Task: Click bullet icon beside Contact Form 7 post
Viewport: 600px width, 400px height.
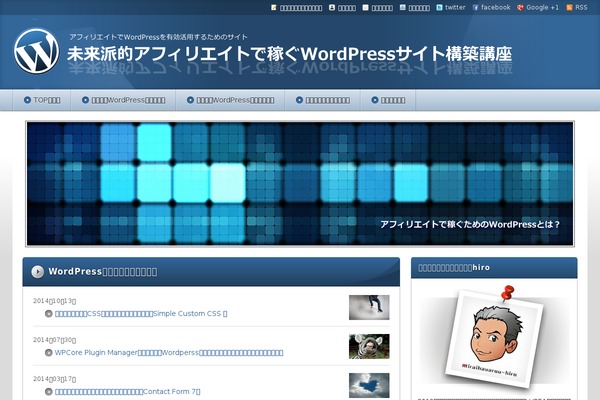Action: tap(49, 392)
